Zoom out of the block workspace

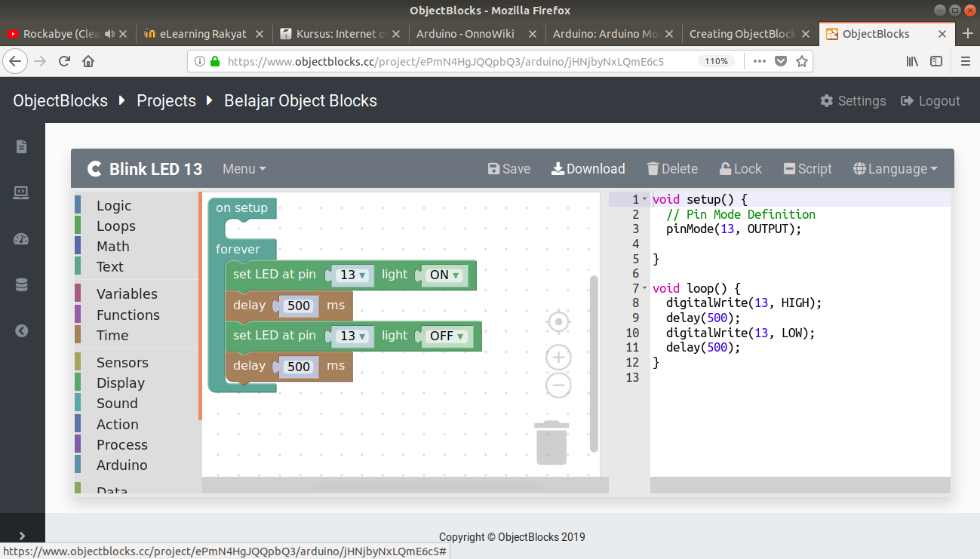point(558,385)
